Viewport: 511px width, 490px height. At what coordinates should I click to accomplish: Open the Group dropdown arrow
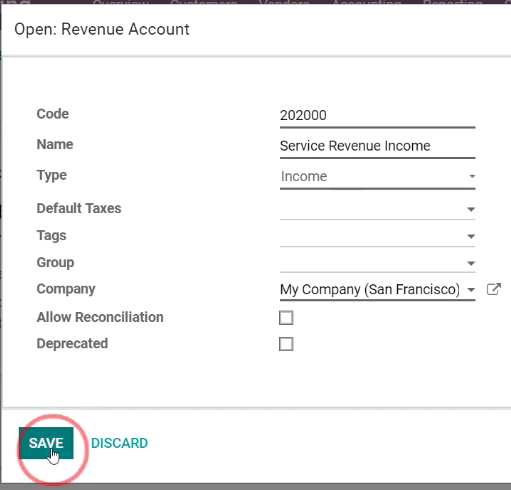point(471,263)
